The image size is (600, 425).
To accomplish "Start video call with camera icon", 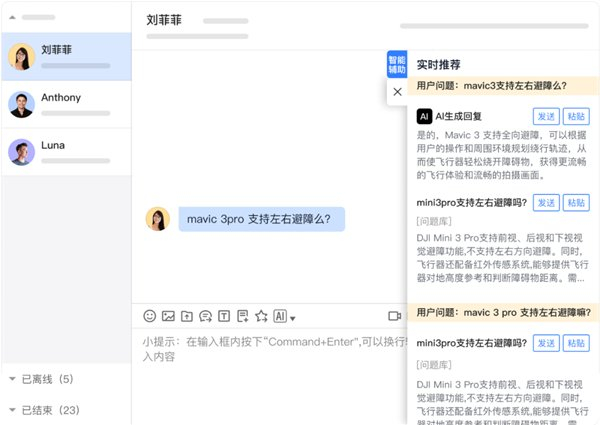I will coord(395,316).
